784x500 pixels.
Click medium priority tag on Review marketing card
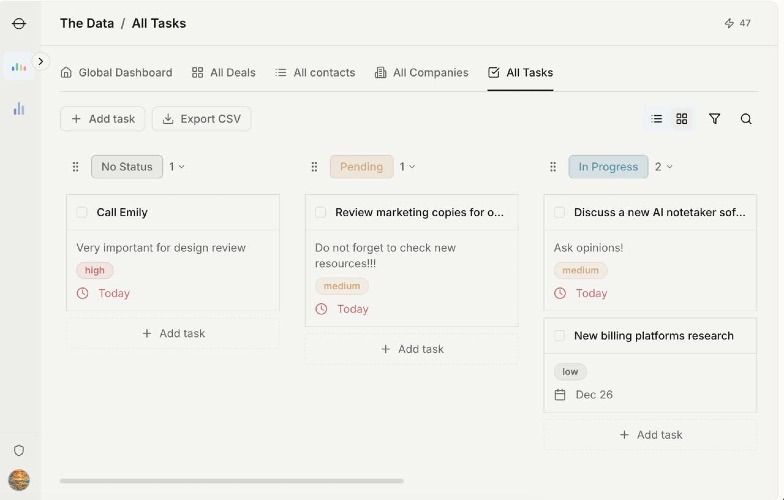342,286
